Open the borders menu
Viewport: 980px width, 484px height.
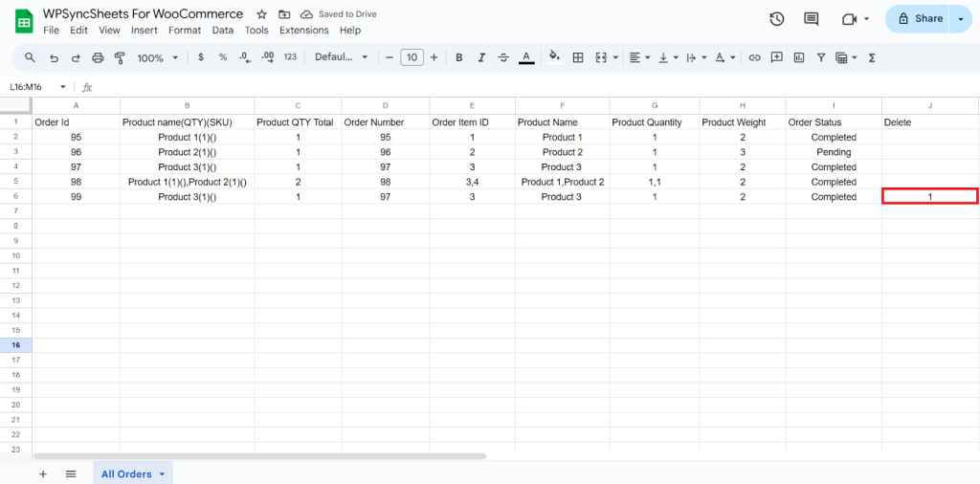point(578,57)
